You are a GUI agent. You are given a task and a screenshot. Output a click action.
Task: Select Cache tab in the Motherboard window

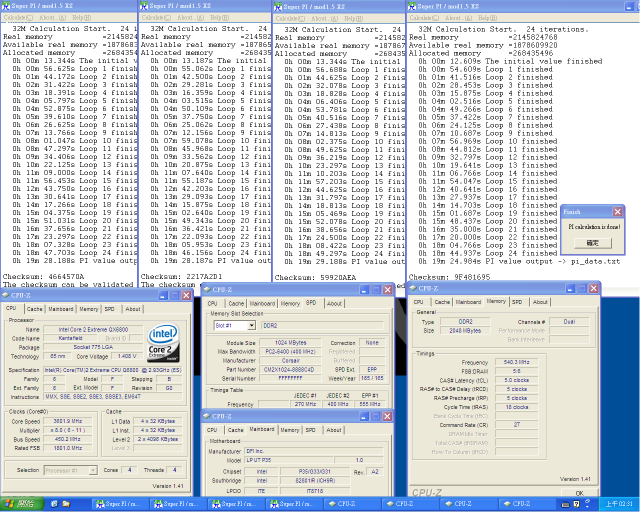[x=236, y=430]
